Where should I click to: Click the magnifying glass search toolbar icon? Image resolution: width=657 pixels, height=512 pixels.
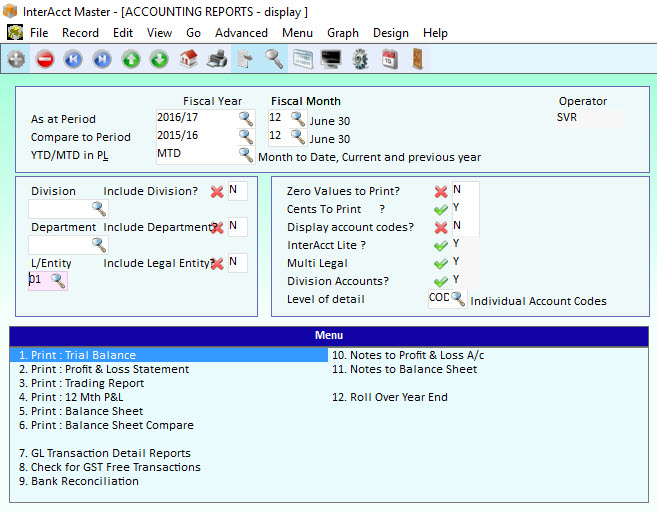click(x=274, y=59)
